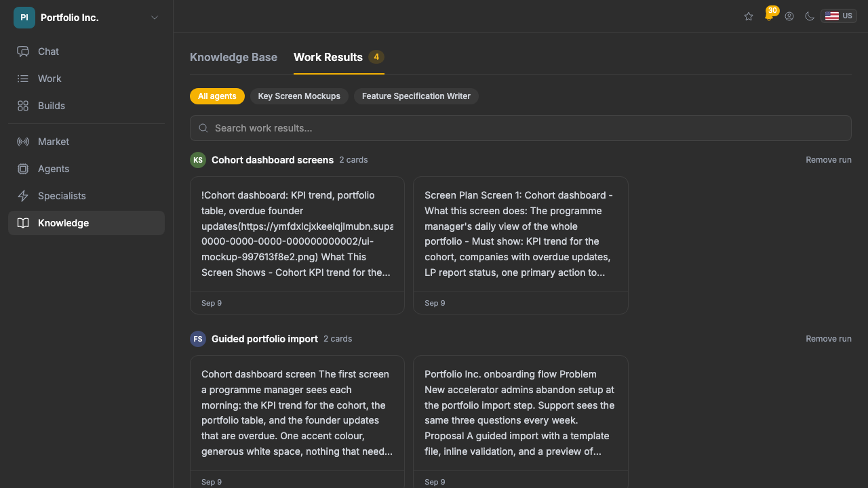Open the Chat sidebar icon
This screenshot has width=868, height=488.
point(23,52)
